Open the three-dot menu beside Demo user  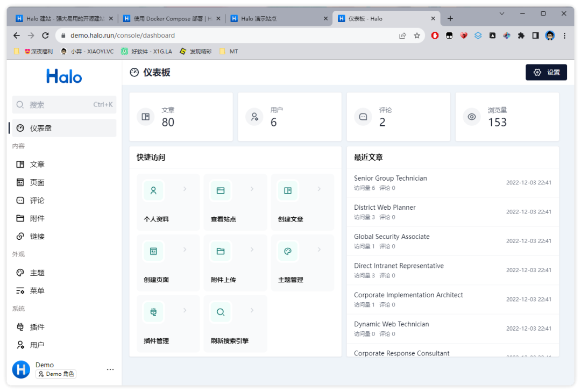point(110,369)
